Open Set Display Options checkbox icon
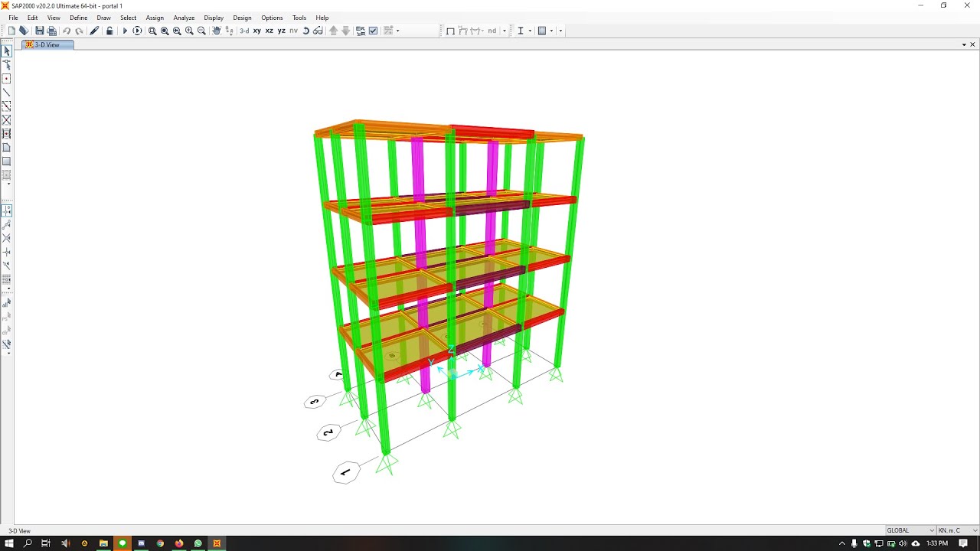Viewport: 980px width, 551px height. (x=373, y=31)
